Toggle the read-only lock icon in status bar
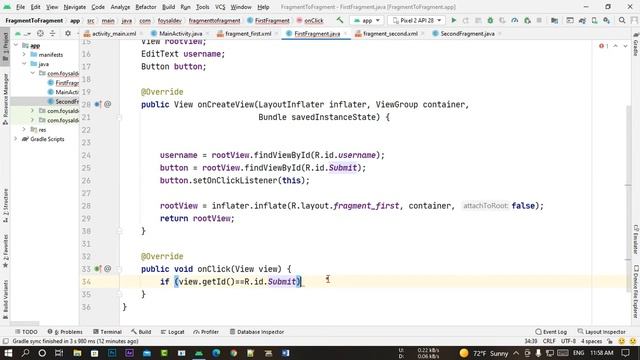Viewport: 640px width, 360px height. pos(610,341)
